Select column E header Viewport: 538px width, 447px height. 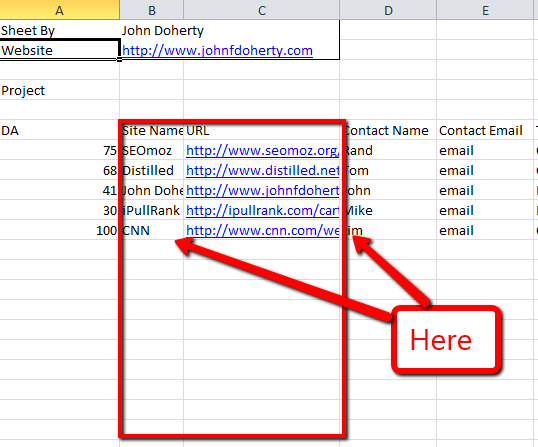click(x=485, y=10)
